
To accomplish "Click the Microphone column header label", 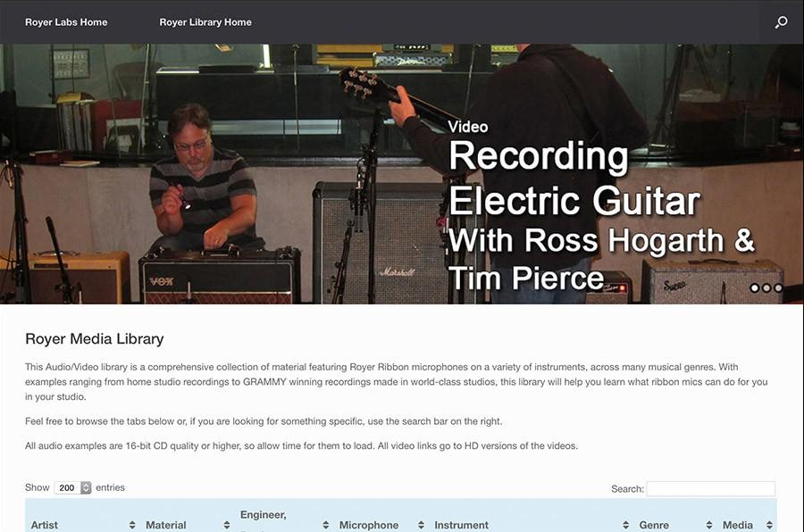I will tap(369, 525).
